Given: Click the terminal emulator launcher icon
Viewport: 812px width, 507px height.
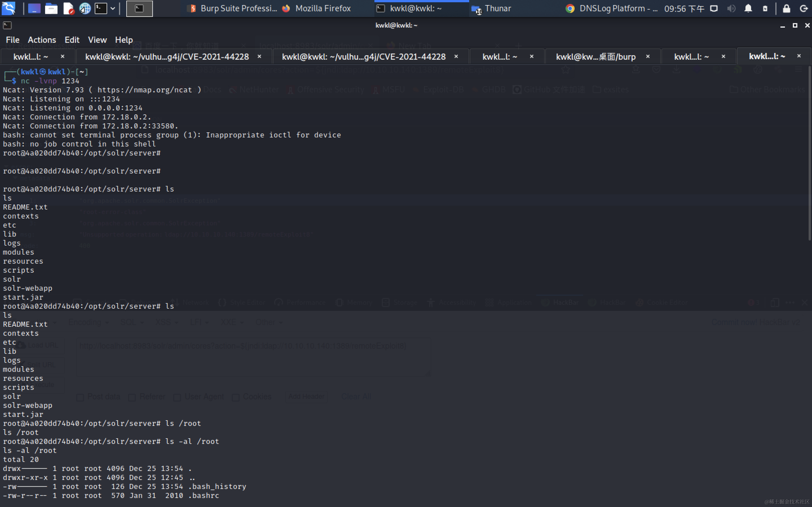Looking at the screenshot, I should point(101,8).
